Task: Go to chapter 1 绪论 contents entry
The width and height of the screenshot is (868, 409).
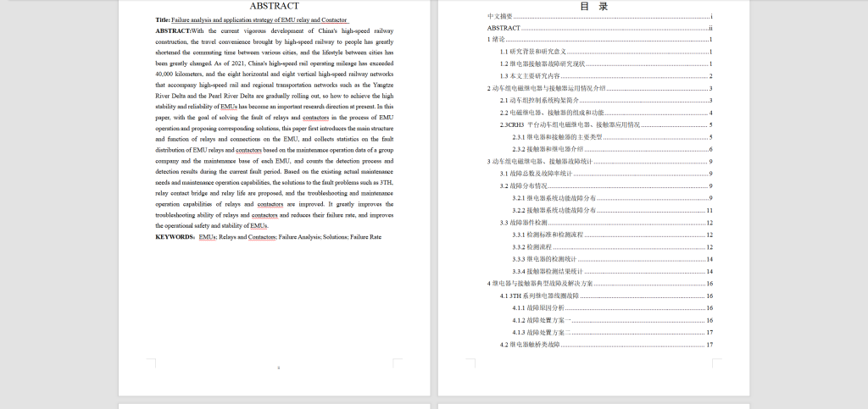Action: (497, 40)
